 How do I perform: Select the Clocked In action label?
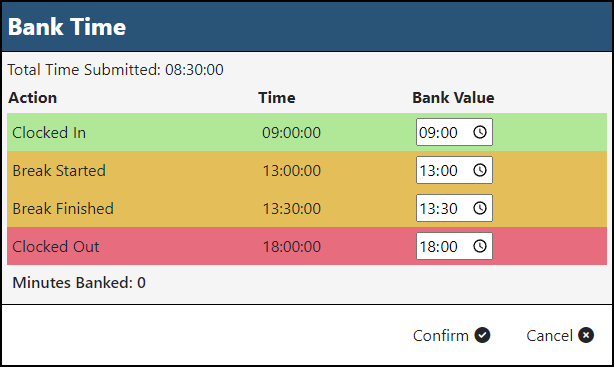point(49,133)
